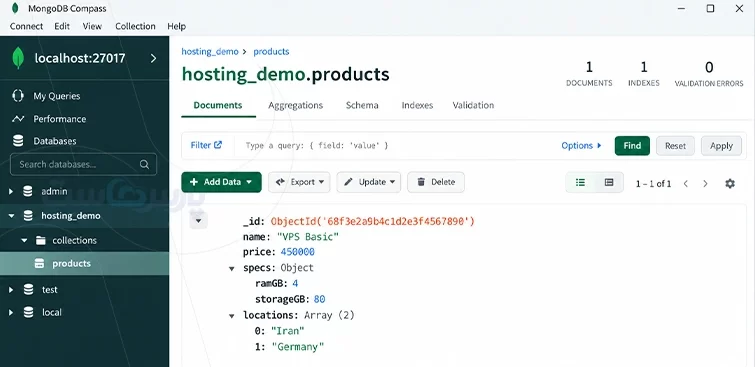Click the Apply button
This screenshot has height=367, width=755.
pos(721,145)
